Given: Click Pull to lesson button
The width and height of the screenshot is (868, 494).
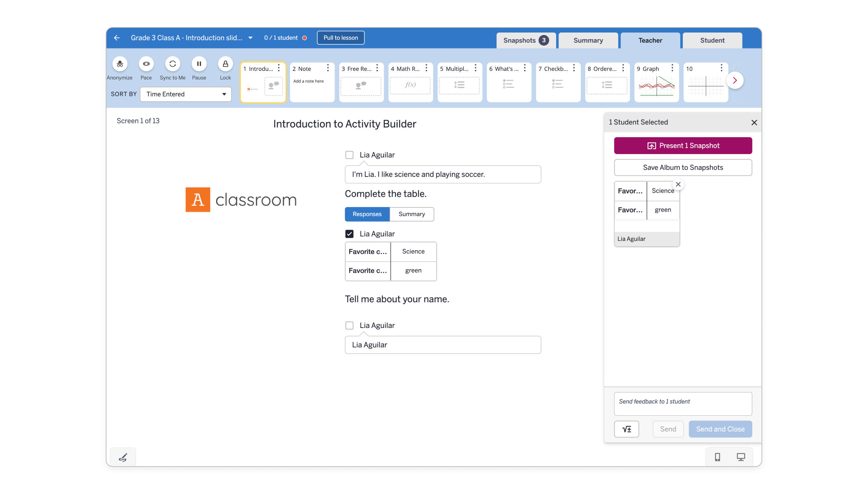Looking at the screenshot, I should click(340, 38).
